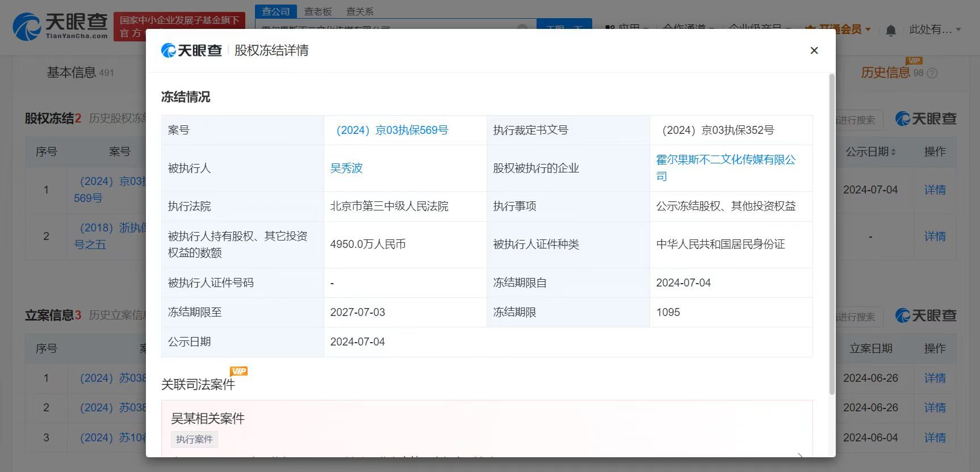Click the 应用 menu in the top navigation

pos(627,28)
